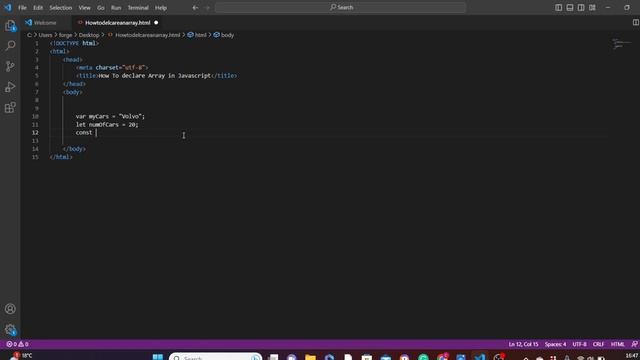Image resolution: width=640 pixels, height=360 pixels.
Task: Switch to the Welcome tab
Action: (45, 22)
